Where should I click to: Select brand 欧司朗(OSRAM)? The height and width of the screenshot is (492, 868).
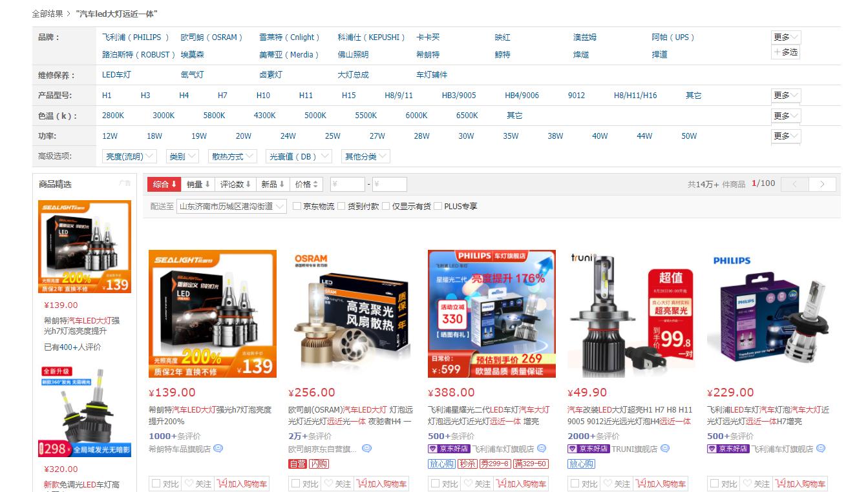click(x=212, y=37)
